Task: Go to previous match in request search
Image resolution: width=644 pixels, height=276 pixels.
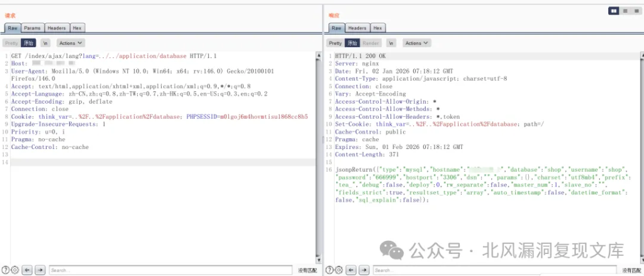Action: coord(27,270)
